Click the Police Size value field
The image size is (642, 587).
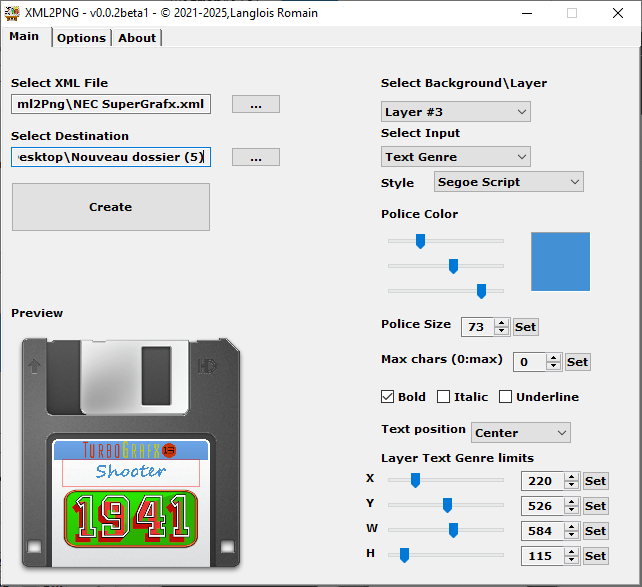click(477, 327)
